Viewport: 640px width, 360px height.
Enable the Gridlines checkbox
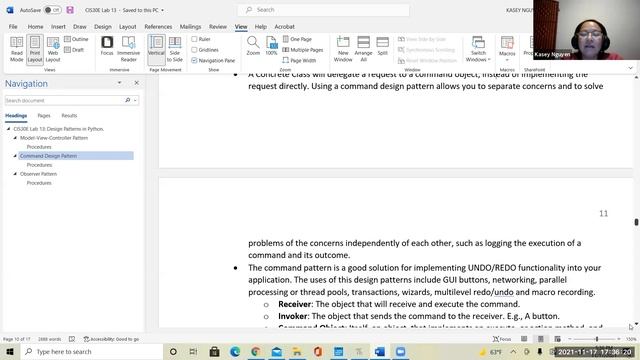(x=194, y=50)
